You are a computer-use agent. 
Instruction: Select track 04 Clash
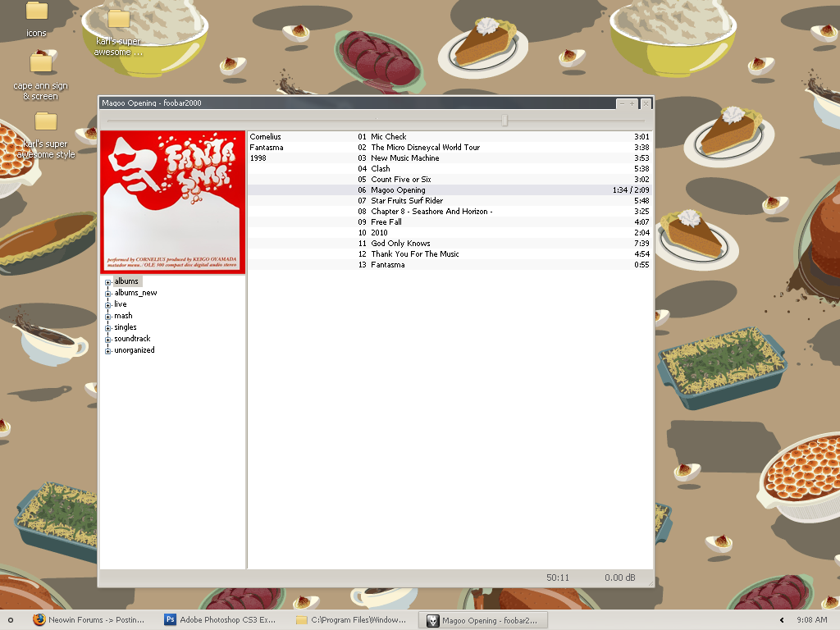[449, 169]
